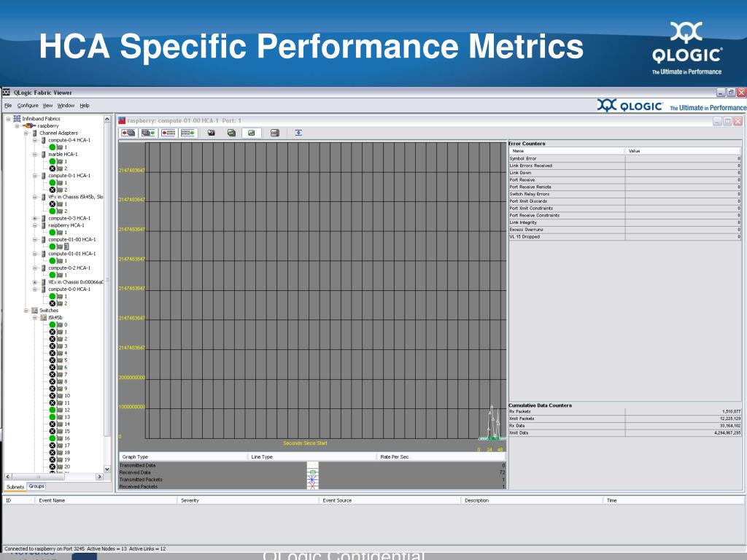747x560 pixels.
Task: Click the black X status icon of marble HCA-1 port 2
Action: (53, 168)
